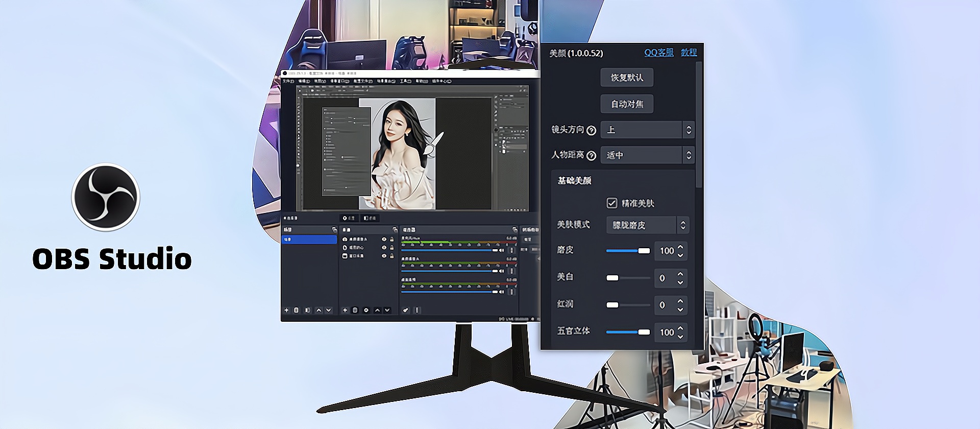Click the help icon next to 人物距离
980x429 pixels.
pos(591,156)
